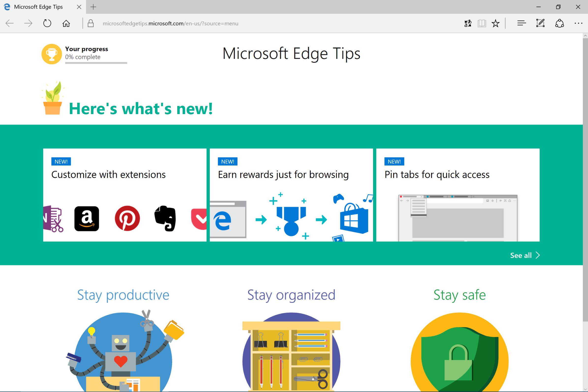Open a new tab with plus
Screen dimensions: 588x392
click(93, 7)
